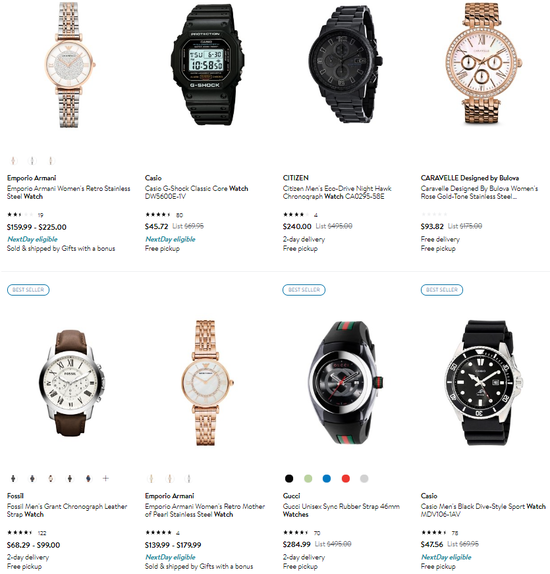The height and width of the screenshot is (574, 550).
Task: Open the Caravelle rose gold watch image
Action: click(482, 63)
